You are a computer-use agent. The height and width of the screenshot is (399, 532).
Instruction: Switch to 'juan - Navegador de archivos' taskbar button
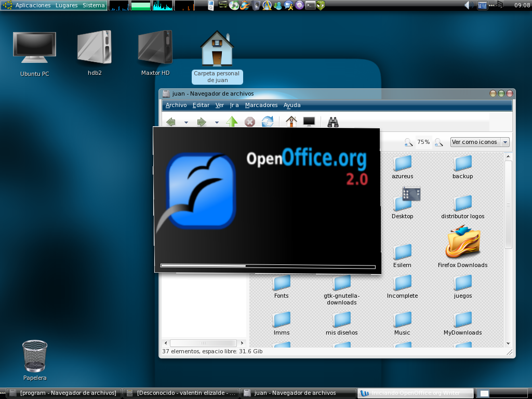(299, 393)
